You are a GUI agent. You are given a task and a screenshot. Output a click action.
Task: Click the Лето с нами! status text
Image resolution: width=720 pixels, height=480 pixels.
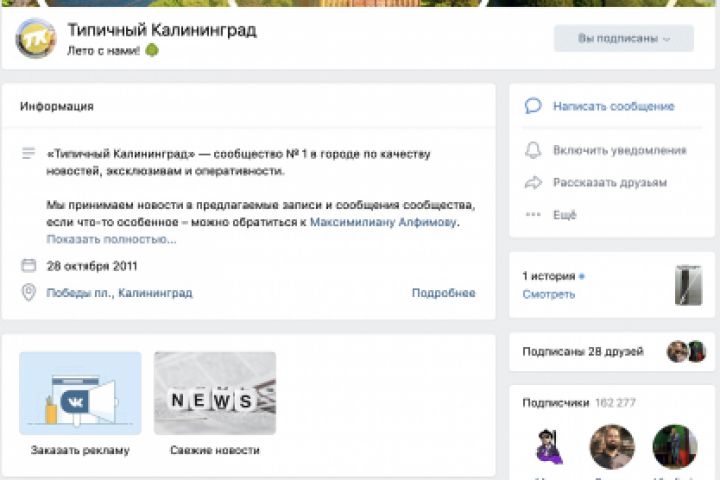(103, 51)
